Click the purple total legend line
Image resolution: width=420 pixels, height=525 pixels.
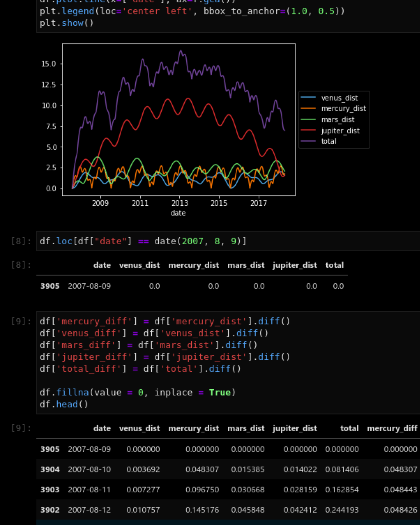click(308, 141)
